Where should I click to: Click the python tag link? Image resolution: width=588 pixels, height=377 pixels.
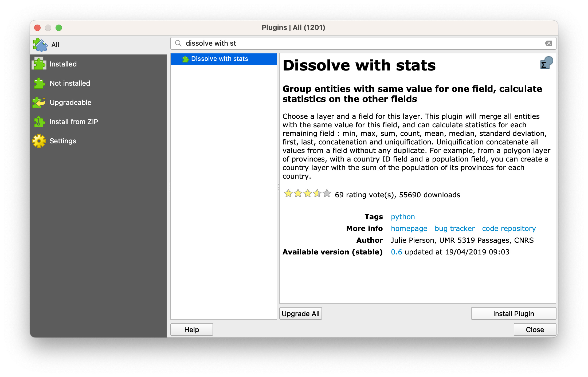pos(403,217)
